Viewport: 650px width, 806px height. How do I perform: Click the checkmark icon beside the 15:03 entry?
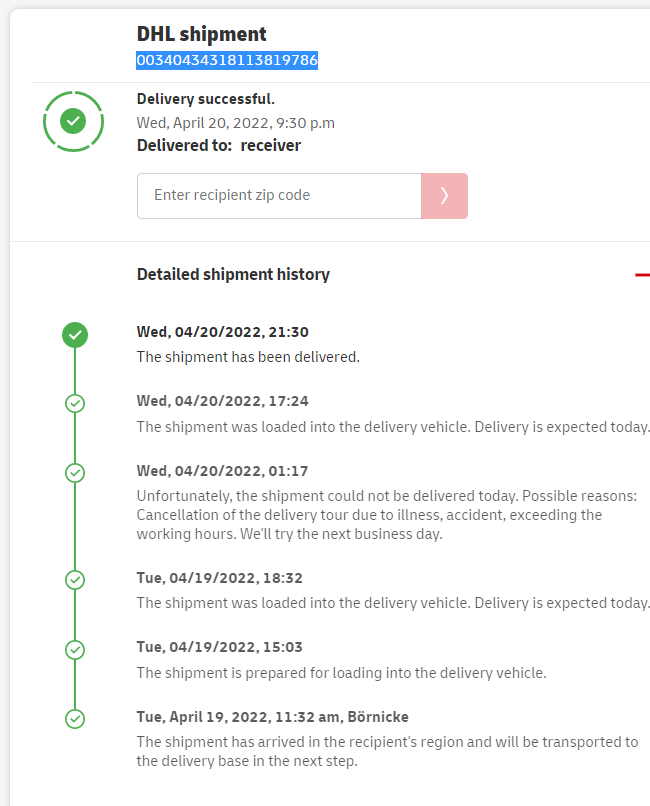[74, 650]
